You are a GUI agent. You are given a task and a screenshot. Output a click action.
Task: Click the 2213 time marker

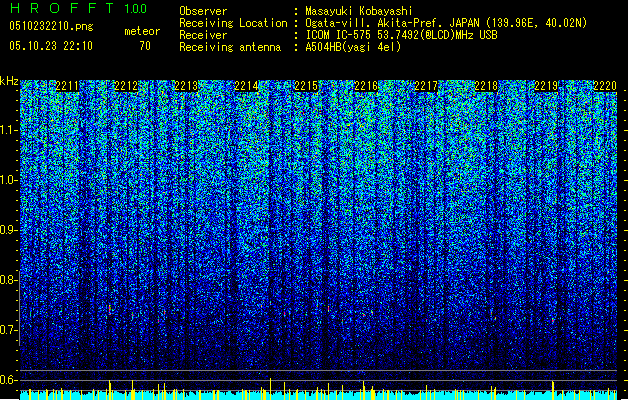tap(186, 86)
